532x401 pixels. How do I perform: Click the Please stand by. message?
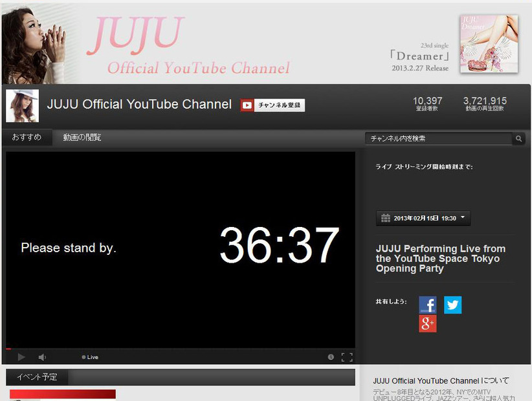pos(69,248)
